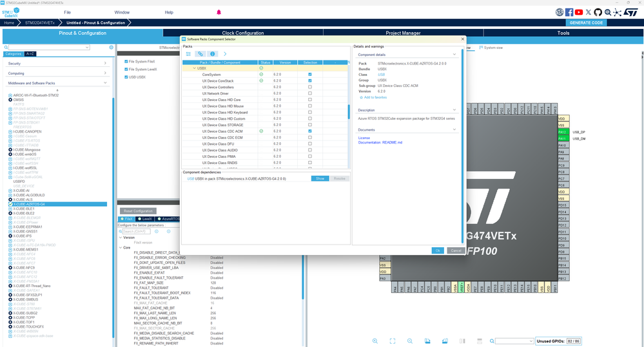Check UX Device Class HID Mouse checkbox

click(x=309, y=106)
